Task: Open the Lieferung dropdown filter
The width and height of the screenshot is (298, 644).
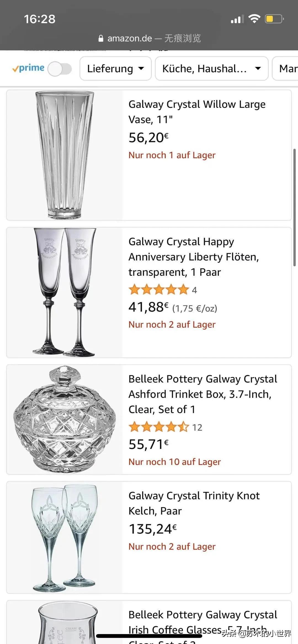Action: coord(115,69)
